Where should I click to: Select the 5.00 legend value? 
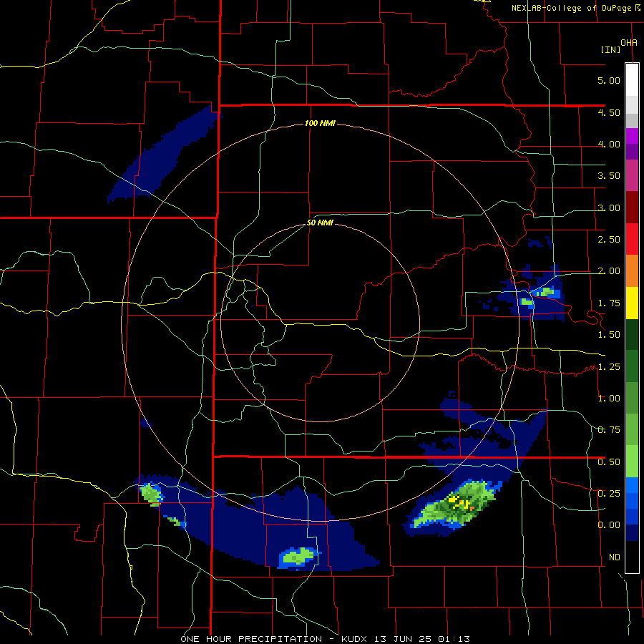pos(609,80)
